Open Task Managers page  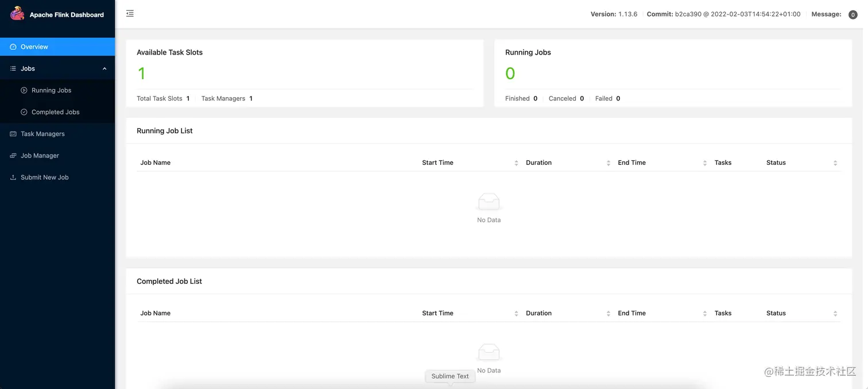pos(42,134)
